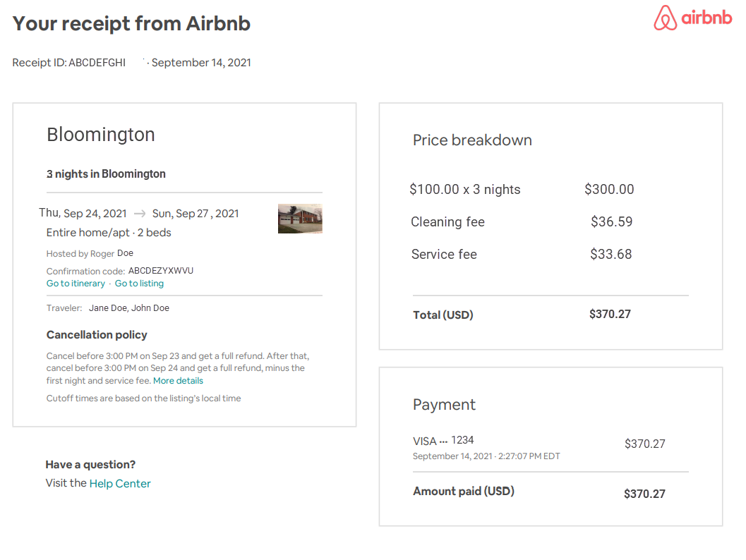Click the arrow between stay dates
Viewport: 746px width, 560px height.
tap(140, 214)
